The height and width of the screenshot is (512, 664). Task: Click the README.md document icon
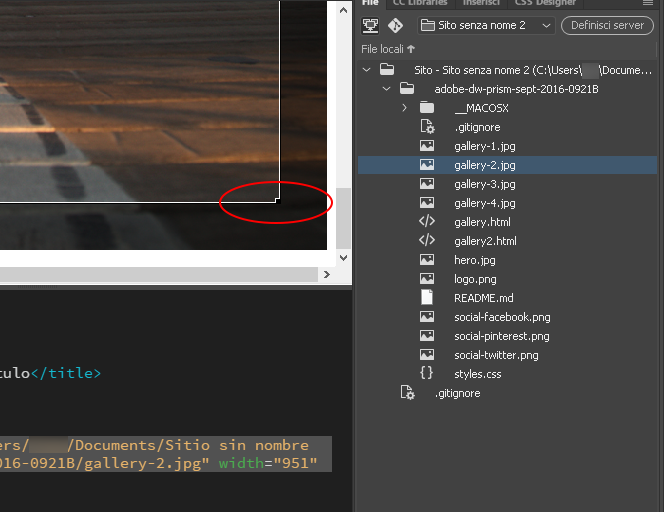click(427, 298)
